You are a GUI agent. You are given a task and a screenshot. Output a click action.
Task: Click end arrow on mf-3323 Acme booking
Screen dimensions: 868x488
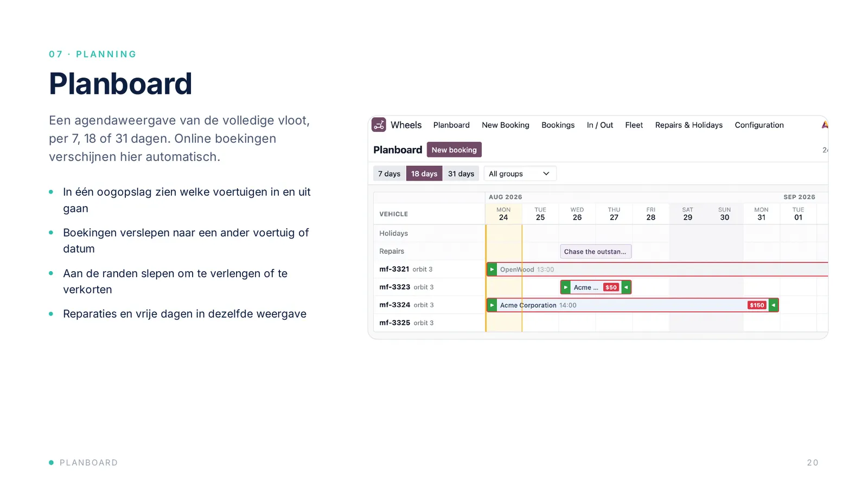626,287
